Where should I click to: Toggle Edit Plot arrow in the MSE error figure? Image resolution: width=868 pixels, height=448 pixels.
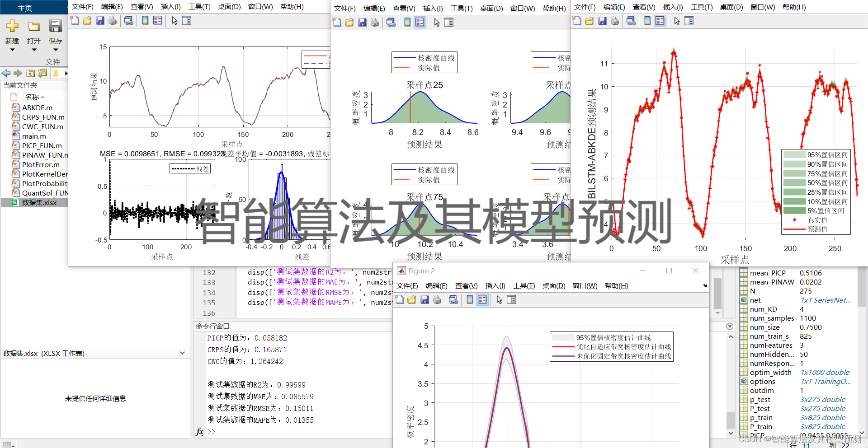175,20
